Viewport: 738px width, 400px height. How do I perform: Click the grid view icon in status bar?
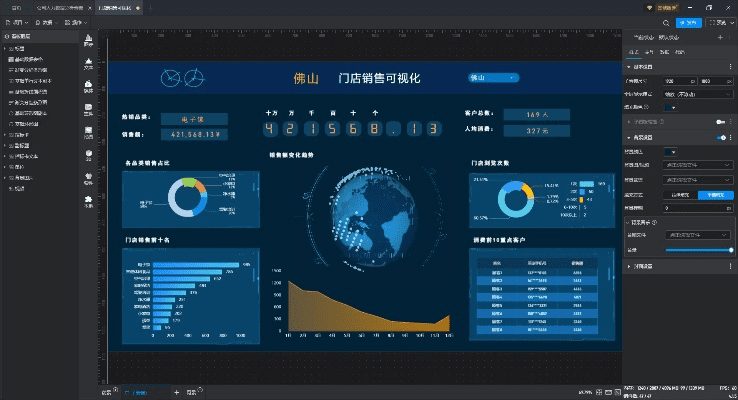click(599, 392)
